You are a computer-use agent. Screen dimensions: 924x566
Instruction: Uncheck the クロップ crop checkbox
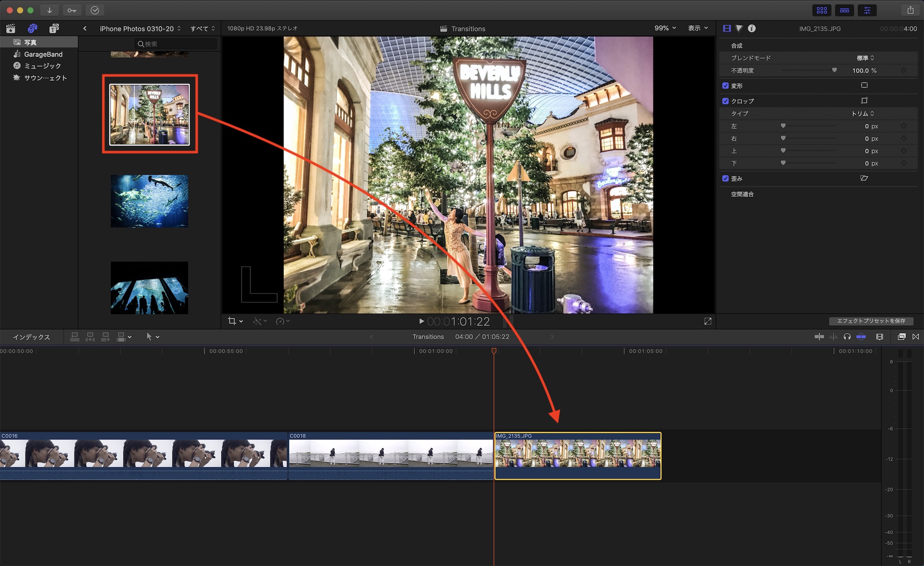[x=725, y=101]
